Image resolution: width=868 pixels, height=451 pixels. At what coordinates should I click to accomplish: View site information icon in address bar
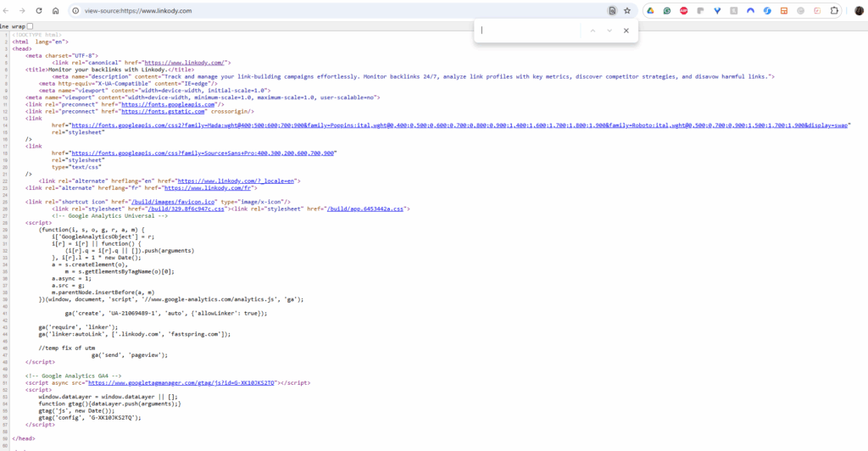click(x=75, y=10)
